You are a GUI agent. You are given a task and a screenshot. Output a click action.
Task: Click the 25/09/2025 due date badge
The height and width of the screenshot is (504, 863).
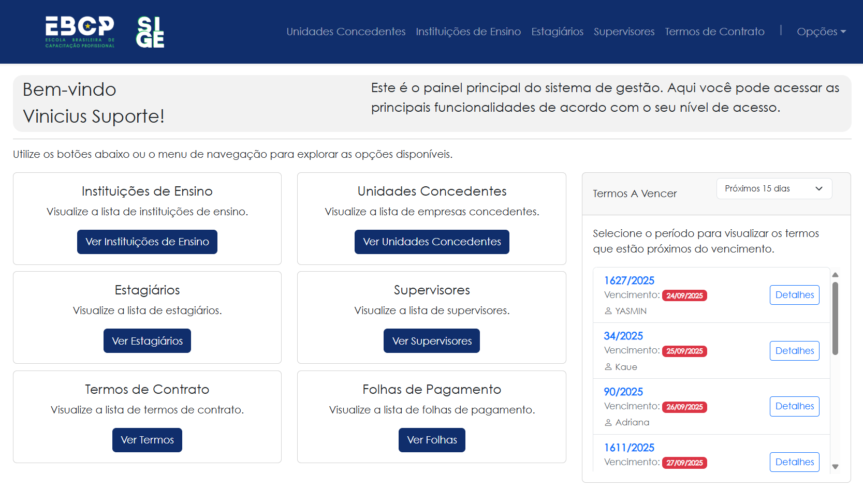684,351
